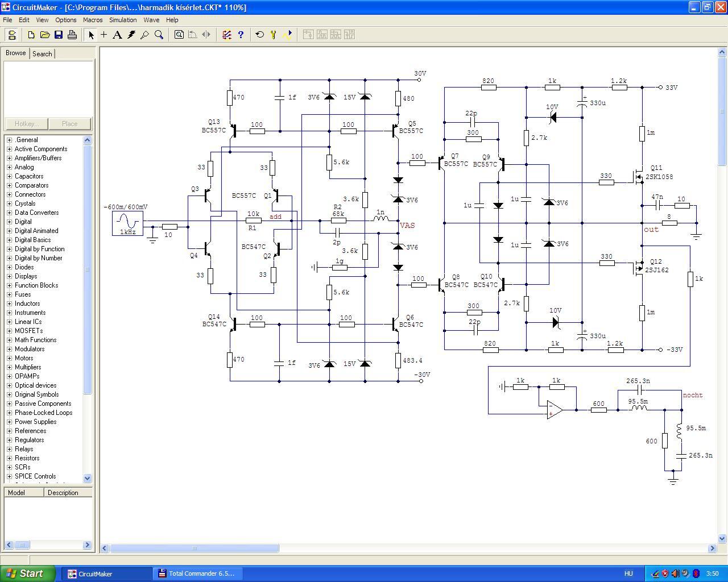Select the SPICE Controls category label
728x582 pixels.
(x=35, y=476)
